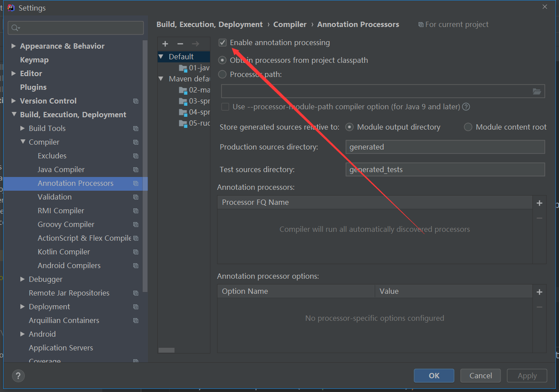Select Obtain processors from project classpath
This screenshot has height=392, width=559.
coord(222,60)
